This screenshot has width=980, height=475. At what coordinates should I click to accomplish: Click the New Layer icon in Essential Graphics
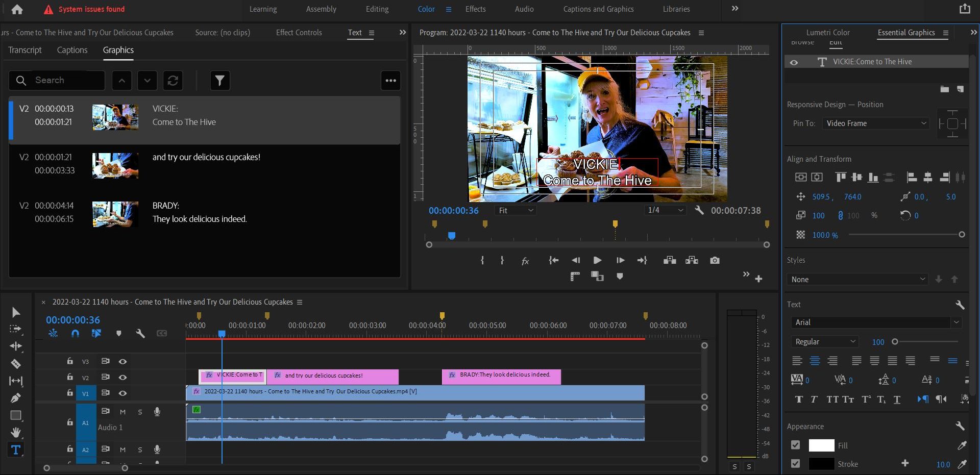pos(960,89)
